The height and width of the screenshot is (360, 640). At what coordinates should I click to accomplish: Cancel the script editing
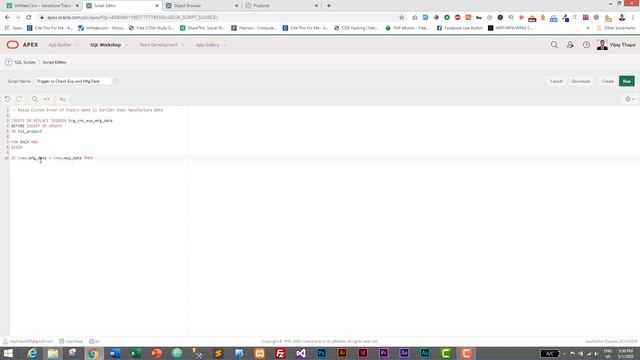556,81
